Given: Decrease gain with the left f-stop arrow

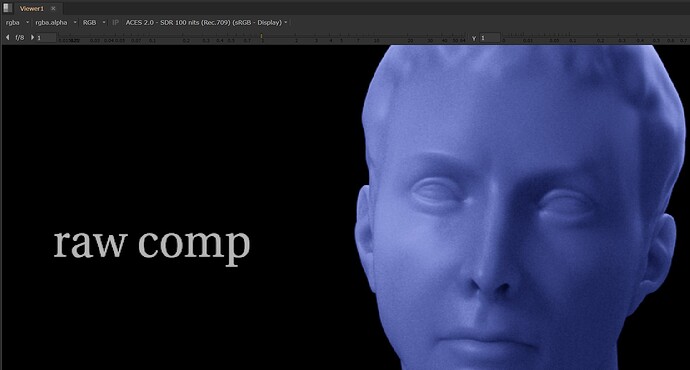Looking at the screenshot, I should tap(7, 38).
